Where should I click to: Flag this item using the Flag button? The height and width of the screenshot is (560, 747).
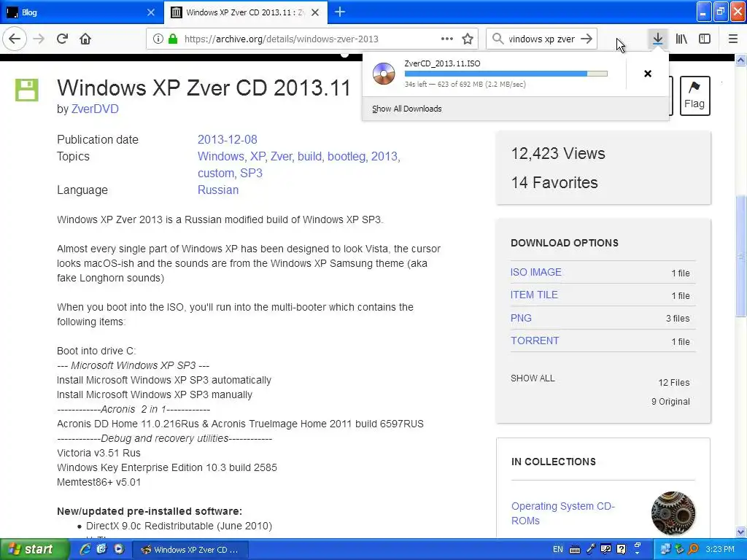click(694, 96)
